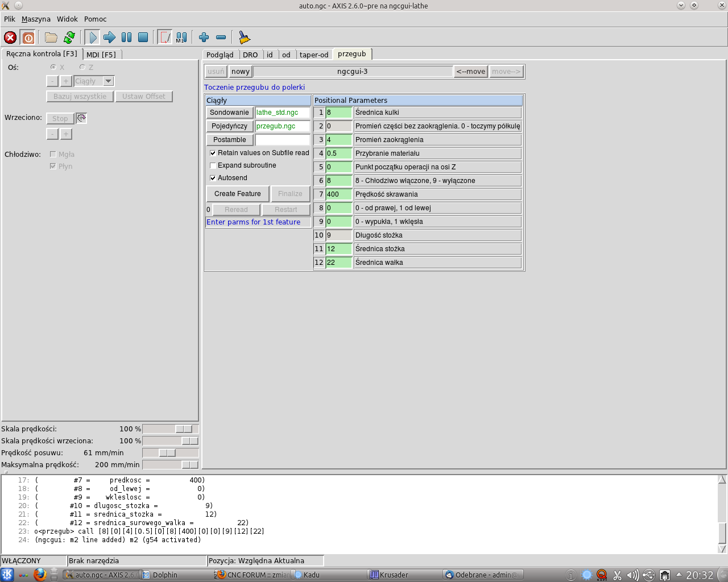728x582 pixels.
Task: Click Pojedyńczy subfile button
Action: pos(229,126)
